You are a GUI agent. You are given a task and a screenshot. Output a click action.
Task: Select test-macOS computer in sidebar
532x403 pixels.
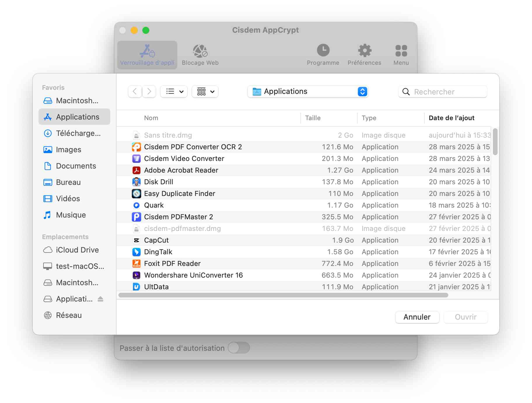pyautogui.click(x=74, y=266)
